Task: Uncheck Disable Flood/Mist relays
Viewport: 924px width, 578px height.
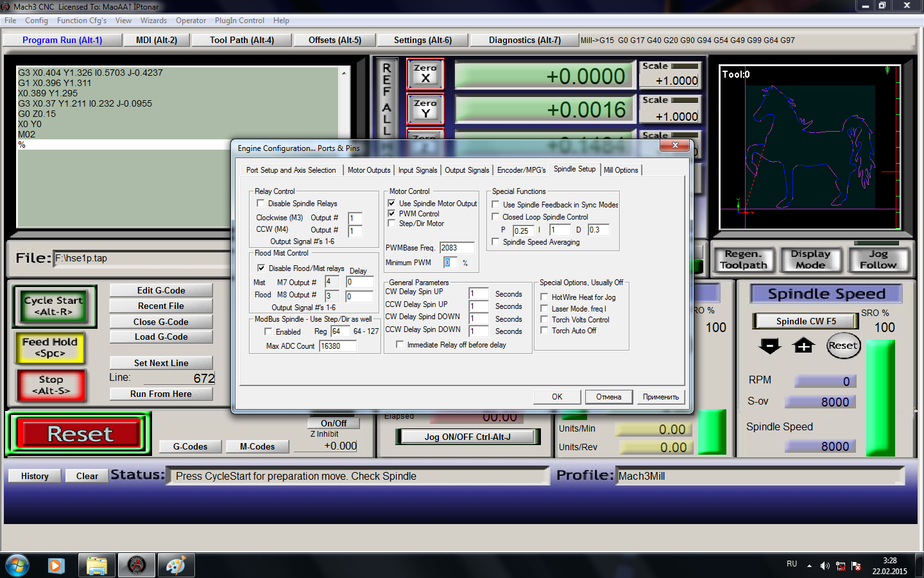Action: (261, 268)
